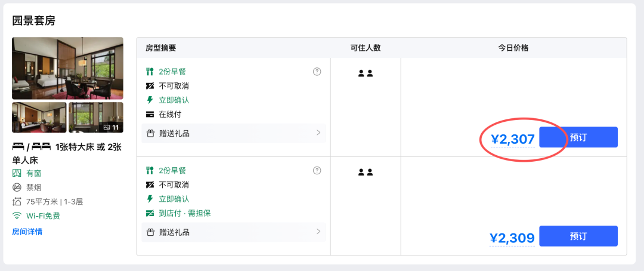This screenshot has width=644, height=271.
Task: Book the ¥2,309 room with 预订
Action: click(578, 236)
